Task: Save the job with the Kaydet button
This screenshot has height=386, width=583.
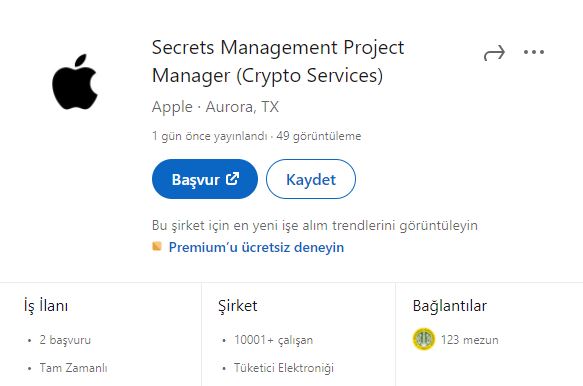Action: point(311,179)
